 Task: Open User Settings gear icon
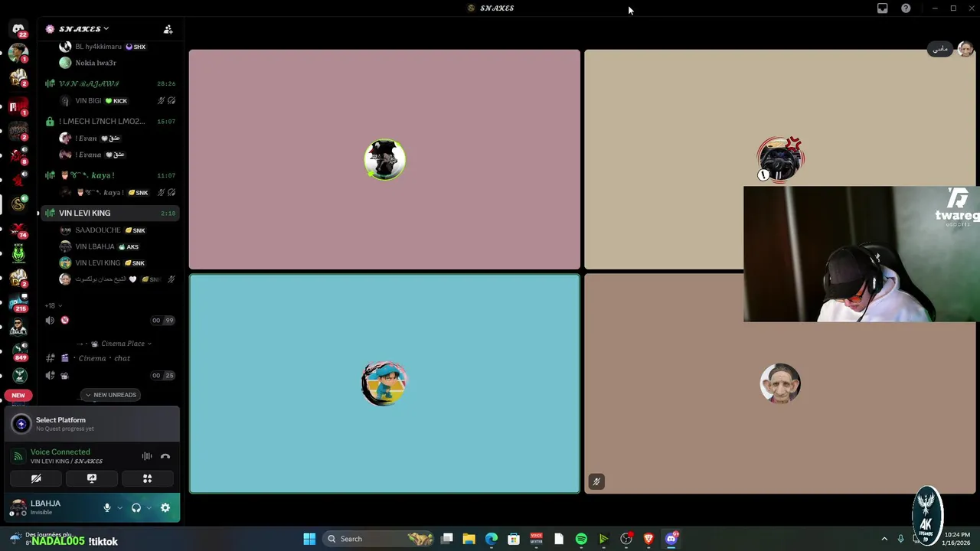pos(165,507)
